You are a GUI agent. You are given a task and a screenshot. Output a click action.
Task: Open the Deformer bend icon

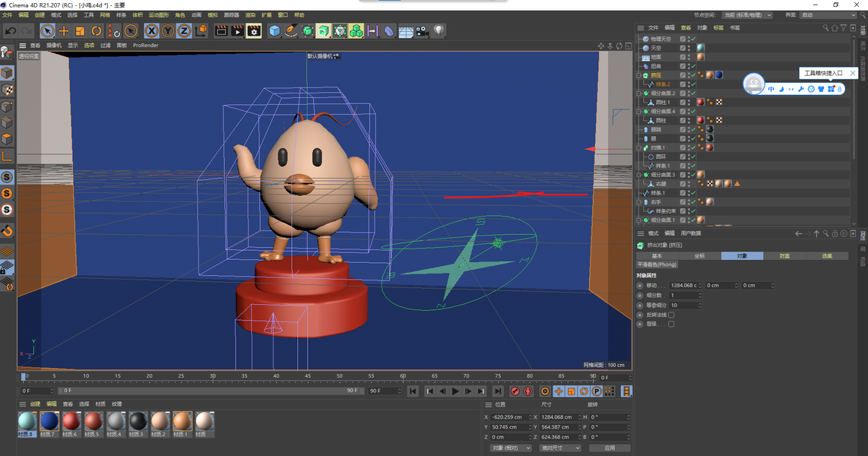pyautogui.click(x=389, y=31)
